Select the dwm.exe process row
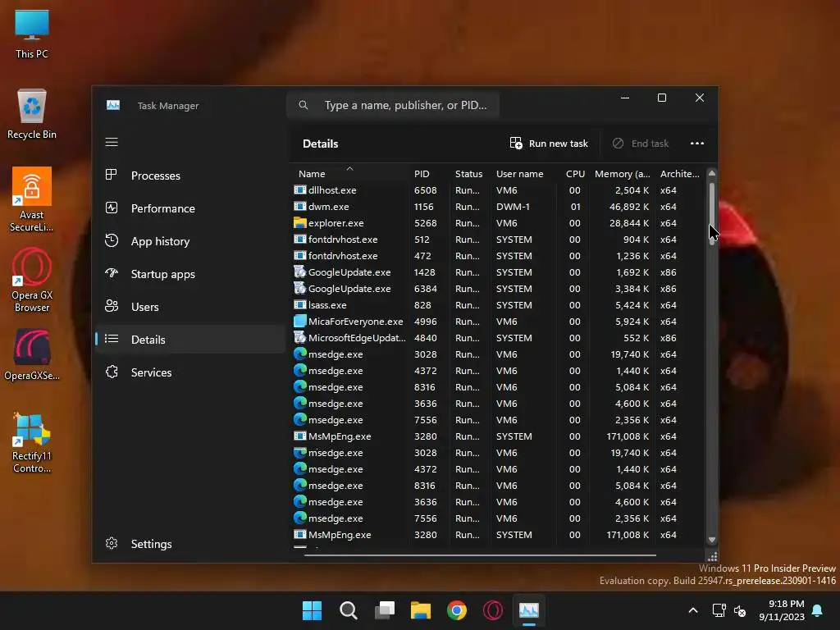 (x=498, y=207)
